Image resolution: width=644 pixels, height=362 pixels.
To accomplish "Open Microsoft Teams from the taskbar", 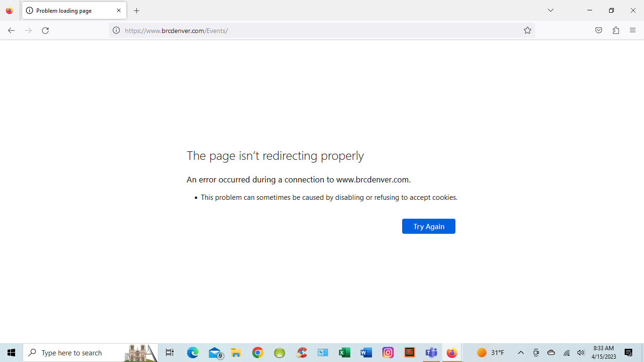I will tap(431, 353).
